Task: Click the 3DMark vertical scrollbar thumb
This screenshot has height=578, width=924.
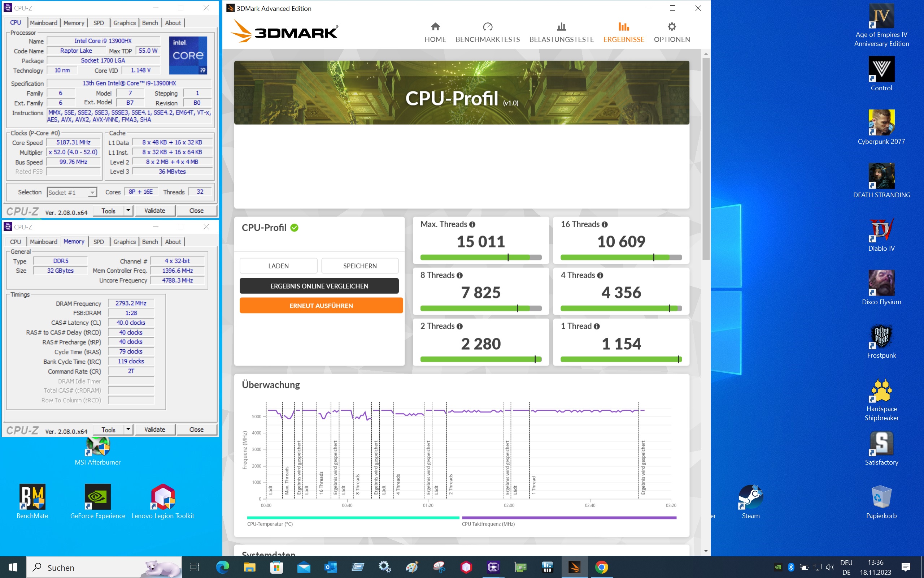Action: (x=706, y=159)
